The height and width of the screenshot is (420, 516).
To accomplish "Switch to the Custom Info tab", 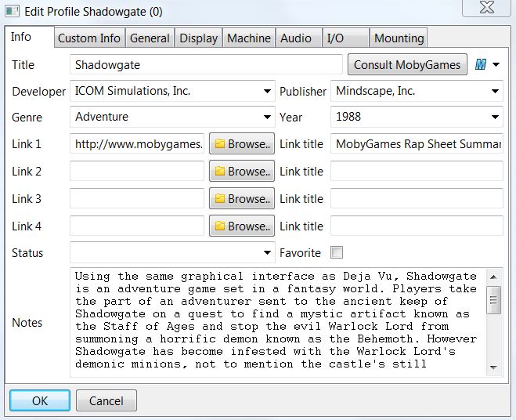I will tap(89, 38).
